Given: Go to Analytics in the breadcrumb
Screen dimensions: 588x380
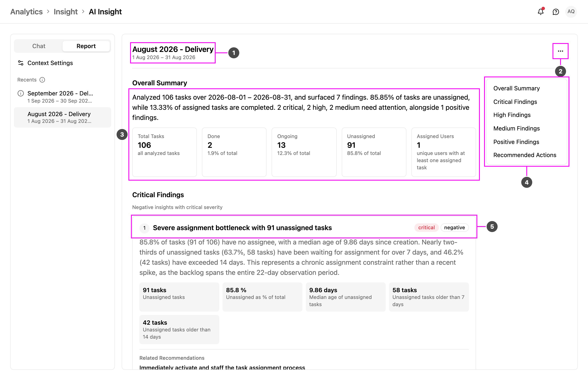Looking at the screenshot, I should 26,12.
